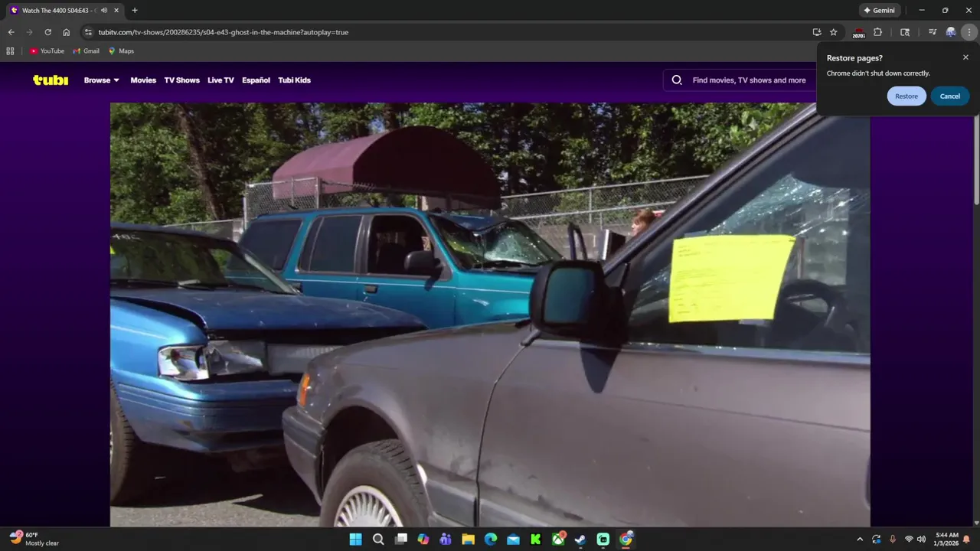Open Task View on the taskbar

pyautogui.click(x=400, y=540)
